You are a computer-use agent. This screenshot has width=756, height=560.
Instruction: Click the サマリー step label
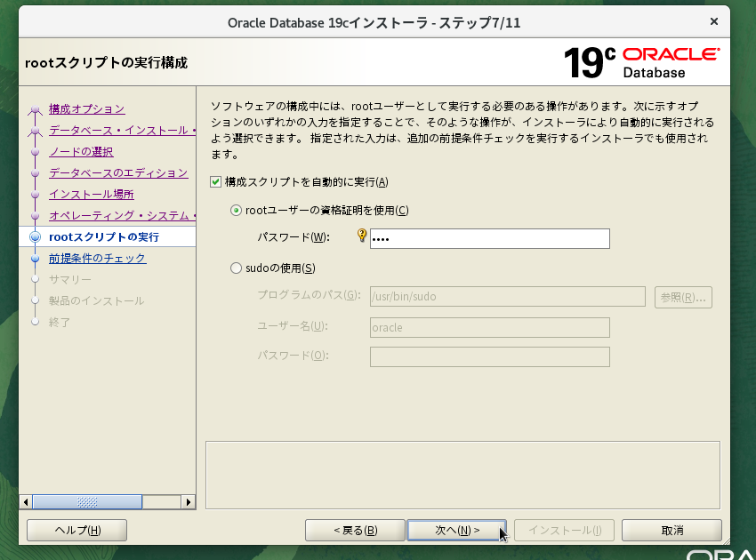coord(70,279)
